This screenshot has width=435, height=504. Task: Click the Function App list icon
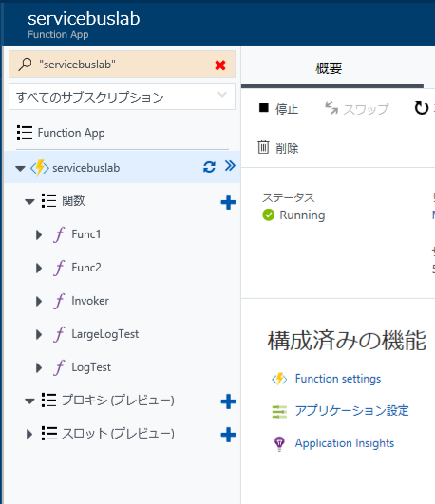pos(25,133)
